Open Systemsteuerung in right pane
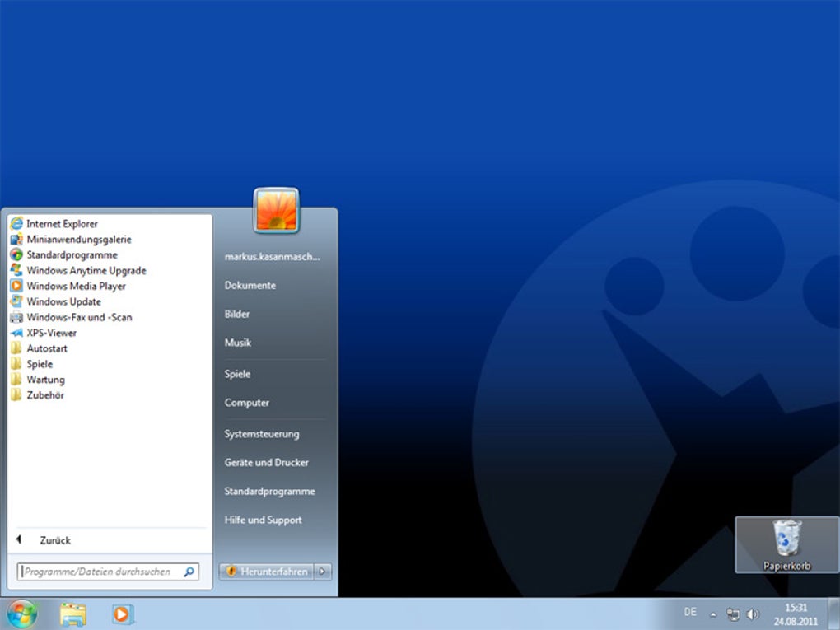The width and height of the screenshot is (840, 630). pyautogui.click(x=261, y=433)
